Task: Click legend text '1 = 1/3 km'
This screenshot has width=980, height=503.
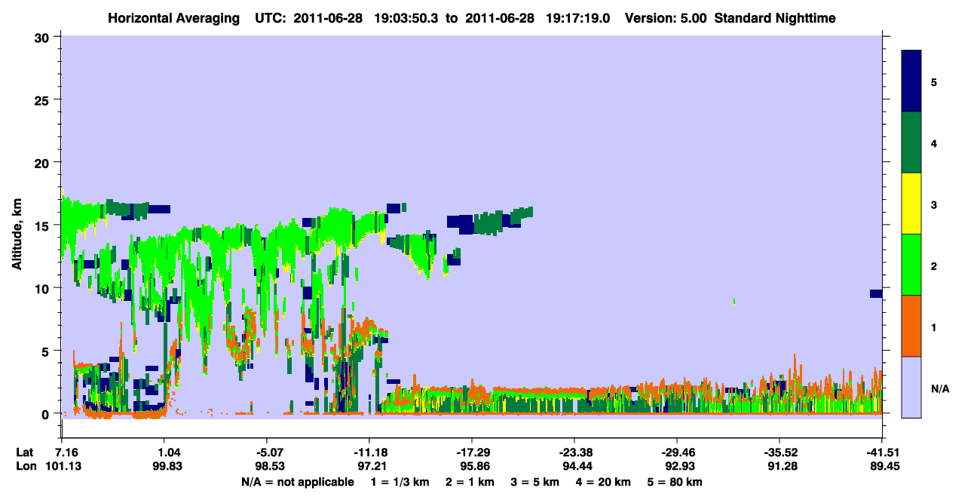Action: tap(399, 482)
